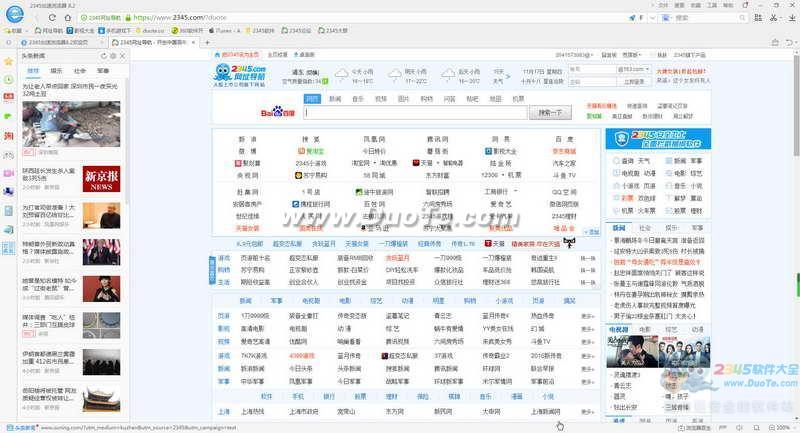Go to the browser home page icon
Screen dimensions: 800x433
point(67,17)
